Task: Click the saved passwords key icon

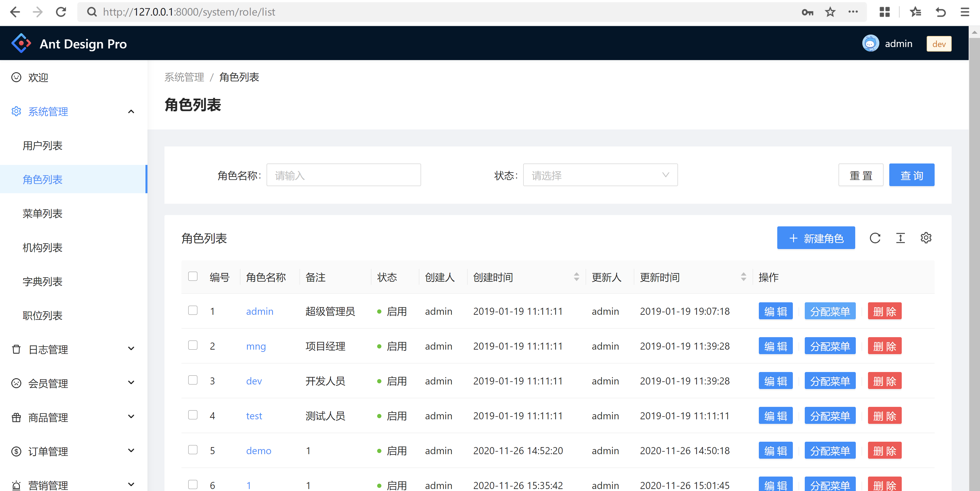Action: pyautogui.click(x=807, y=12)
